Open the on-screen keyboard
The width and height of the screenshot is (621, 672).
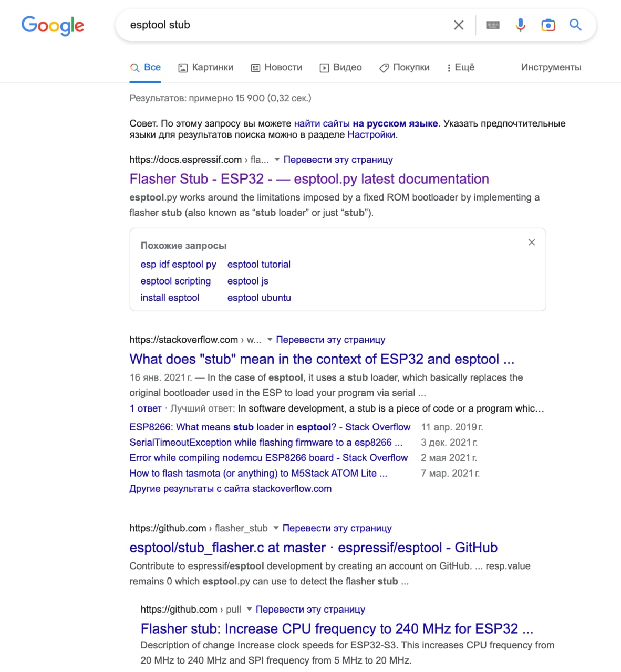(x=493, y=25)
